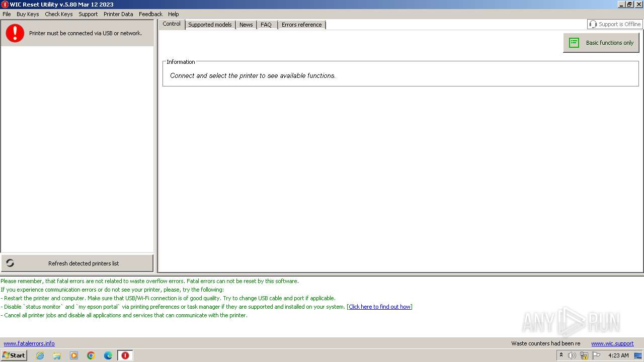Open Google Chrome from taskbar
Image resolution: width=644 pixels, height=362 pixels.
(x=91, y=355)
